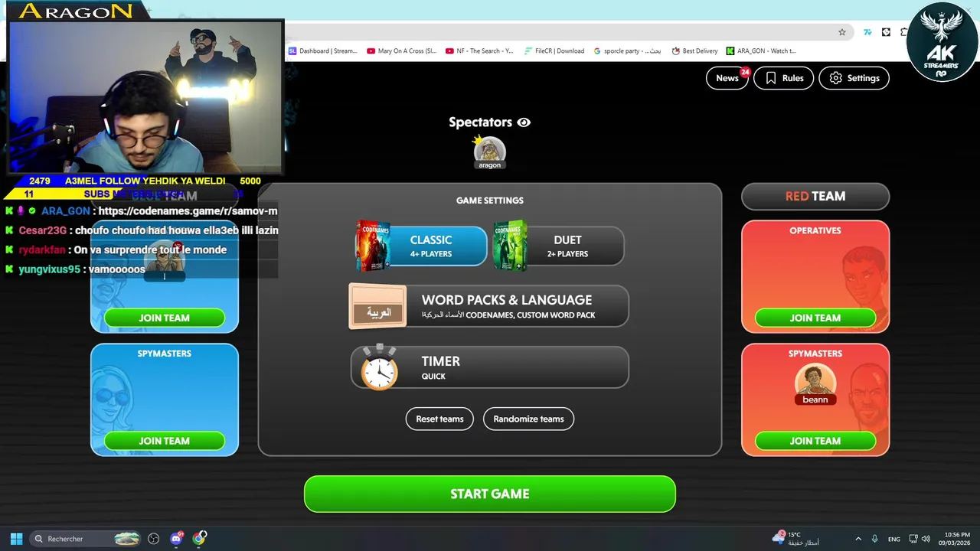Open ARA_GON Watch bookmark
Screen dimensions: 980x551
pos(761,51)
